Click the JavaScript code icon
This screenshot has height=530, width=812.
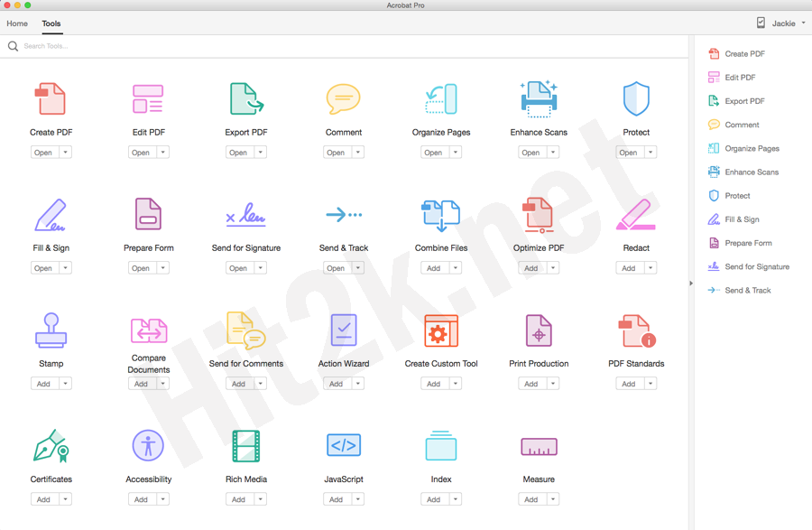344,445
